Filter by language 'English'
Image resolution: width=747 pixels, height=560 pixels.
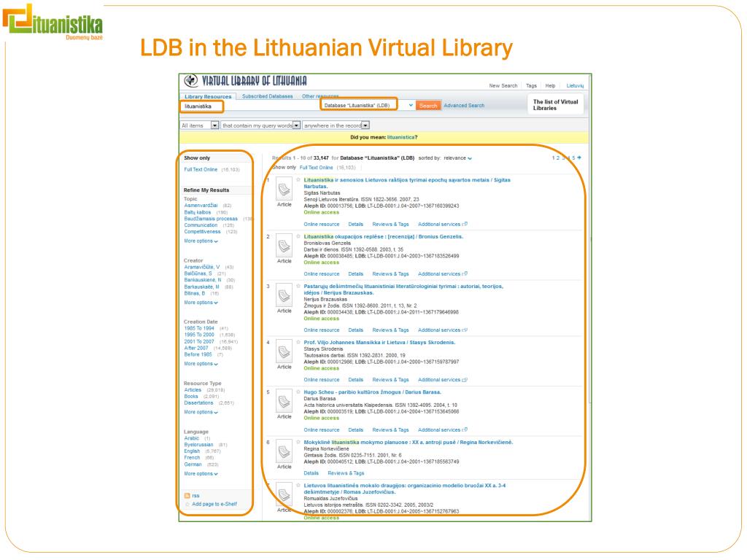(x=192, y=451)
